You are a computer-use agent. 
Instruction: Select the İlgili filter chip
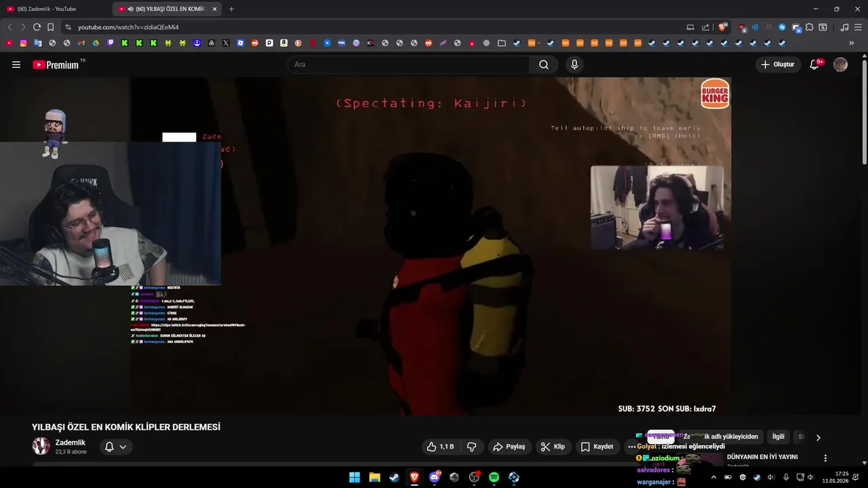click(x=778, y=436)
